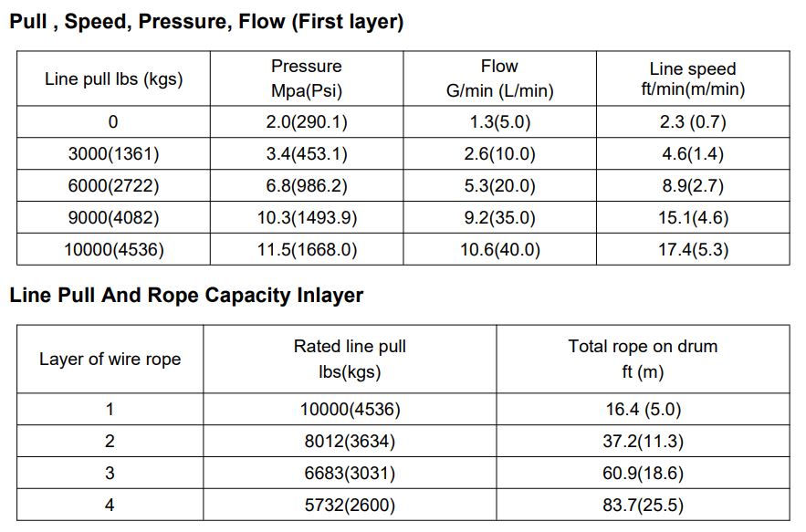Image resolution: width=806 pixels, height=532 pixels.
Task: Select the 17.4(5.3) line speed cell
Action: coord(692,249)
